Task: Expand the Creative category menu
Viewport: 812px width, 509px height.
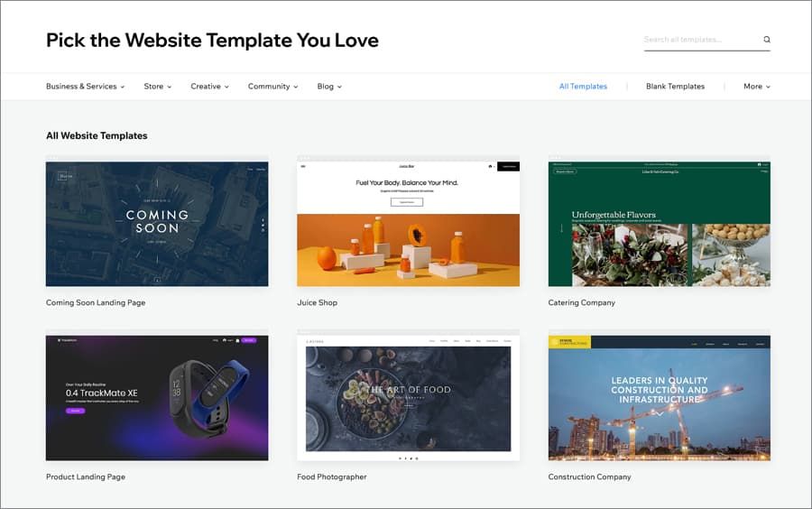Action: pos(209,87)
